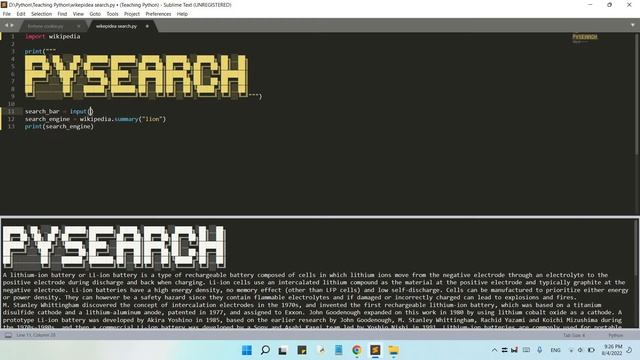
Task: Open the tab list dropdown arrow
Action: (x=633, y=25)
